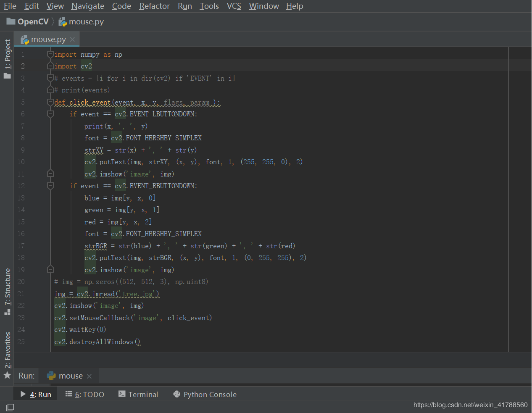Click the Python file icon in breadcrumb
Screen dimensions: 532x413
click(x=63, y=22)
